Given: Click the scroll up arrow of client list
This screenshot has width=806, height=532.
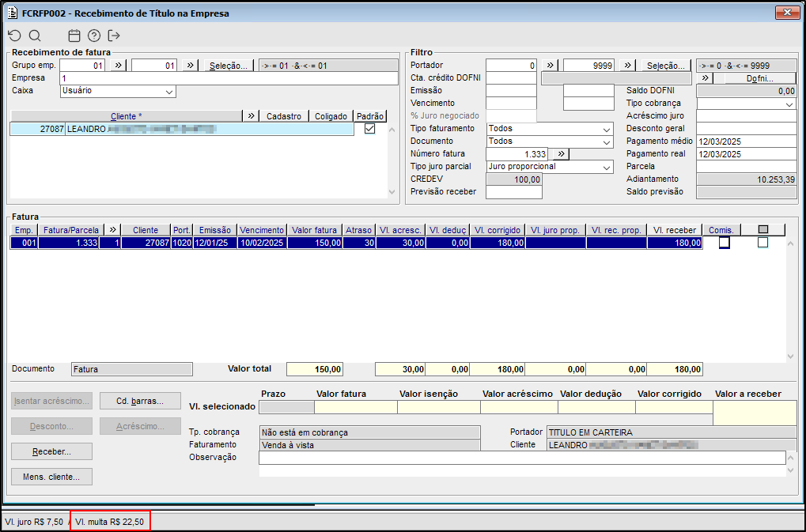Looking at the screenshot, I should pyautogui.click(x=392, y=130).
